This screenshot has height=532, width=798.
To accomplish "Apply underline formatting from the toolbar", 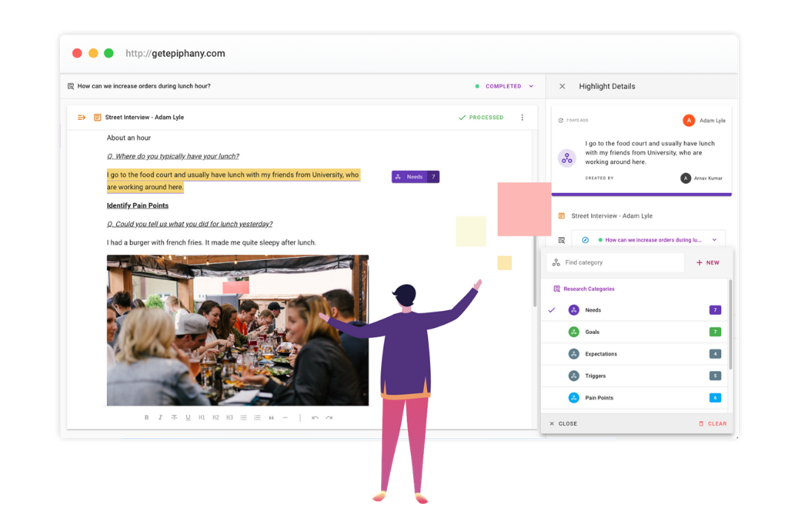I will tap(188, 417).
